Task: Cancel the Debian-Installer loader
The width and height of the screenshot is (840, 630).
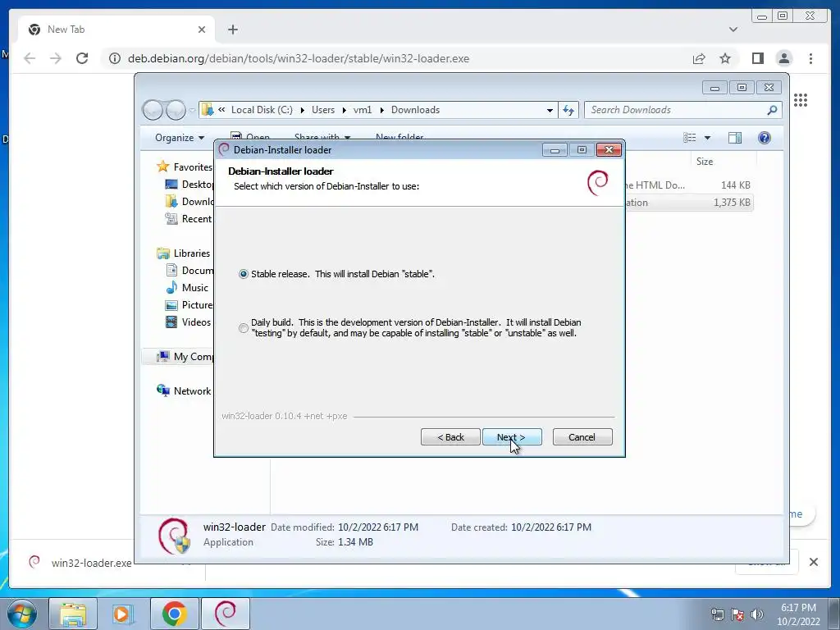Action: coord(582,437)
